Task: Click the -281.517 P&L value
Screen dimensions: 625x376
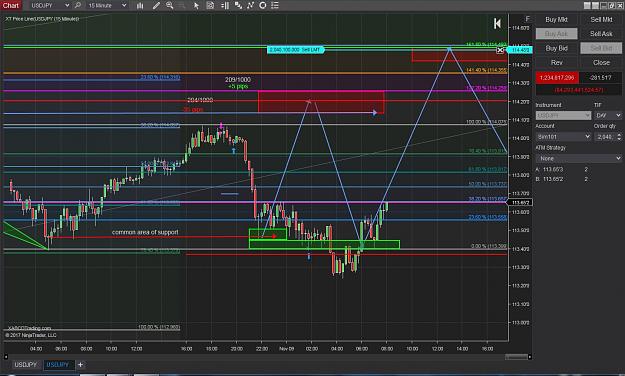Action: click(x=601, y=78)
